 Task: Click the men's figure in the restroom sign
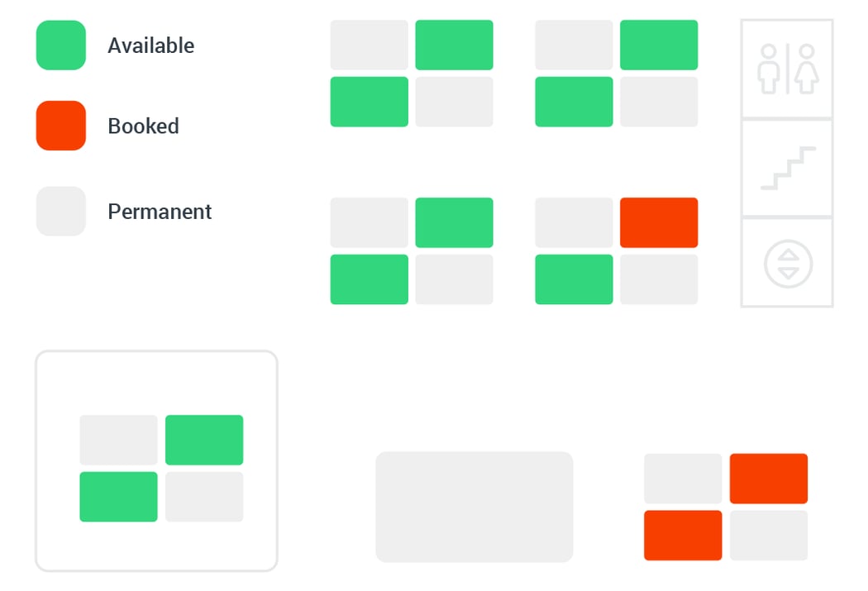pyautogui.click(x=770, y=70)
